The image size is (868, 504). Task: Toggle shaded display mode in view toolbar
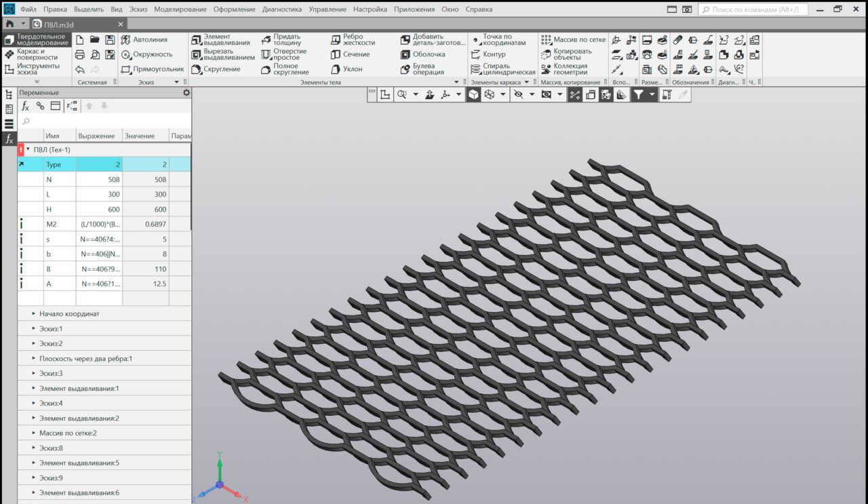tap(473, 95)
